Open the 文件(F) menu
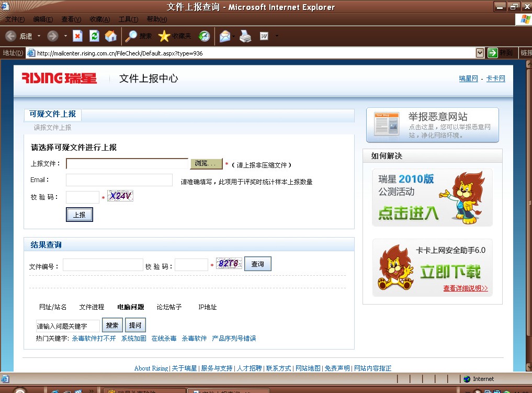This screenshot has height=393, width=532. (15, 19)
